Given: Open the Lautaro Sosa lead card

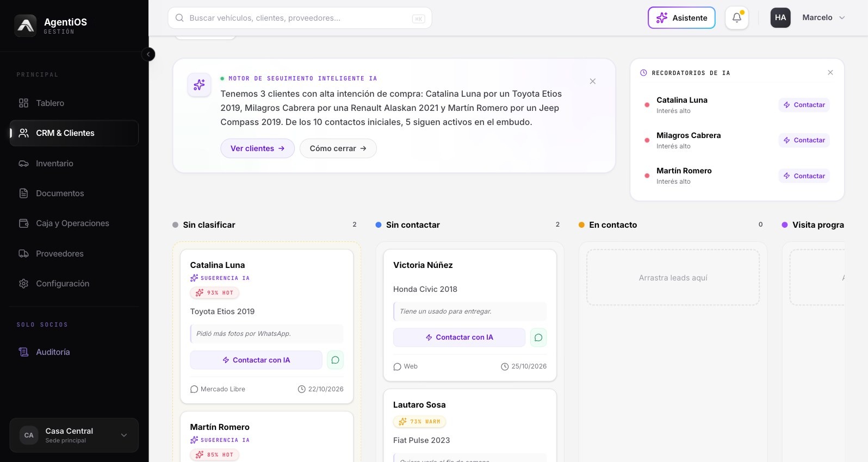Looking at the screenshot, I should pos(470,425).
